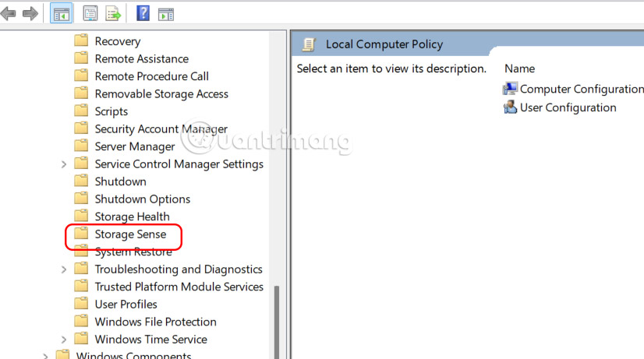
Task: Open the Properties toolbar icon
Action: [90, 13]
